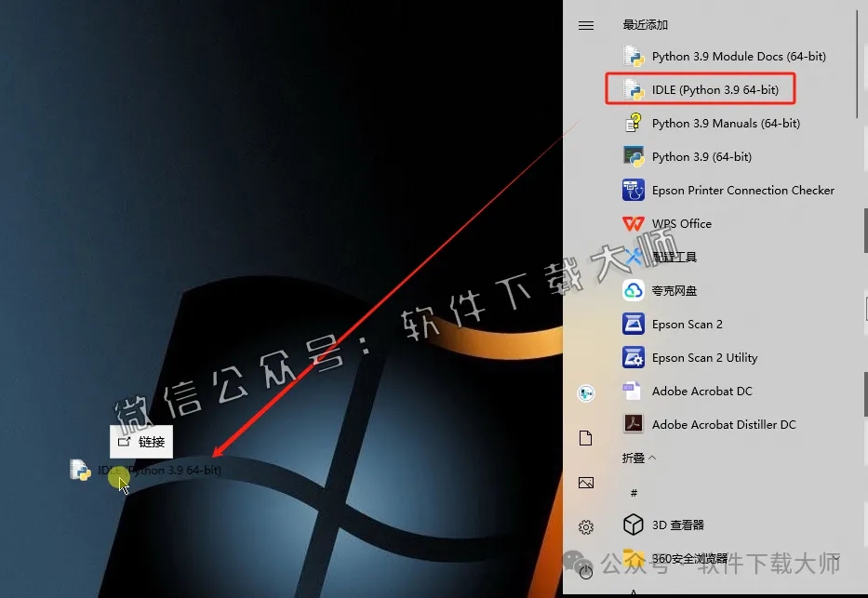Open Python 3.9 Module Docs (64-bit)
The image size is (868, 598).
(739, 56)
